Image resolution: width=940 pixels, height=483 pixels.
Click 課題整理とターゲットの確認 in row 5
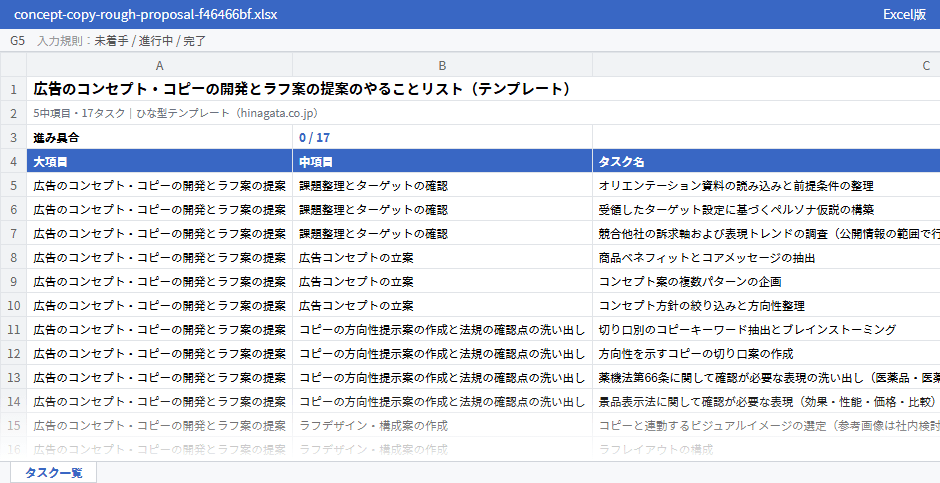[x=442, y=185]
